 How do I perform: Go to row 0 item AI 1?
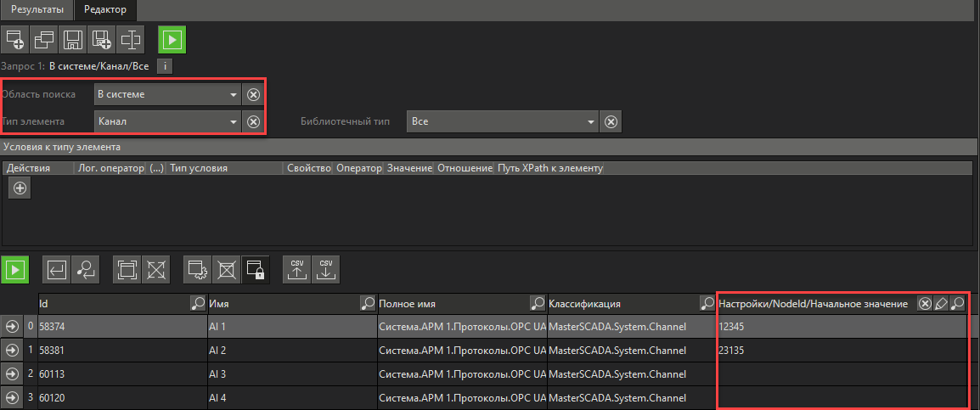(x=12, y=326)
